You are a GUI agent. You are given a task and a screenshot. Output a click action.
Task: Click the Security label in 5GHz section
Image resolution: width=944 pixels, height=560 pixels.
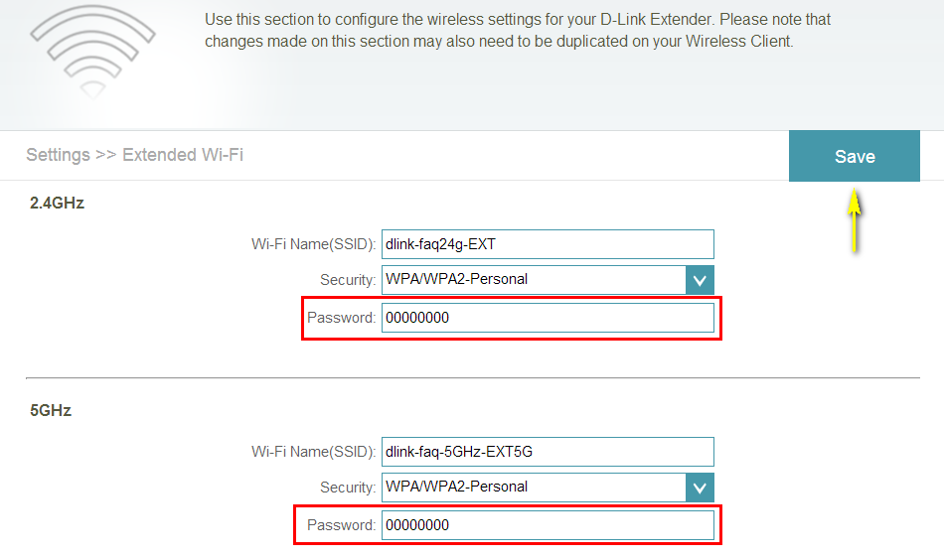348,488
